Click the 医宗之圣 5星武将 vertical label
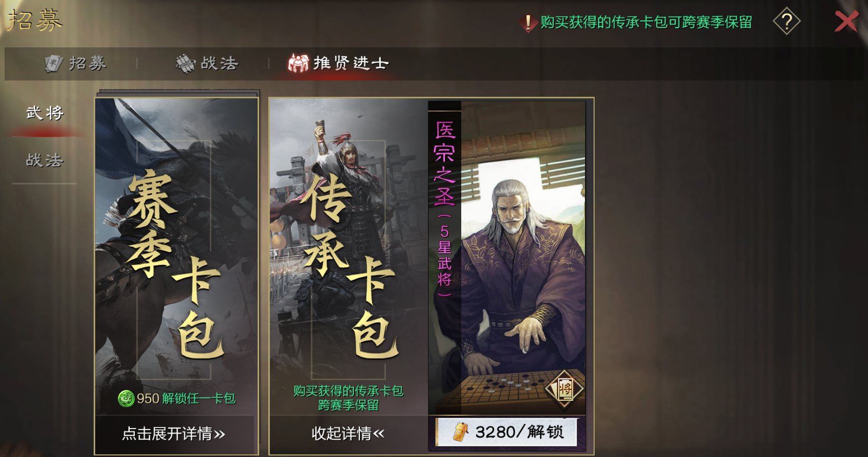868x457 pixels. (444, 209)
